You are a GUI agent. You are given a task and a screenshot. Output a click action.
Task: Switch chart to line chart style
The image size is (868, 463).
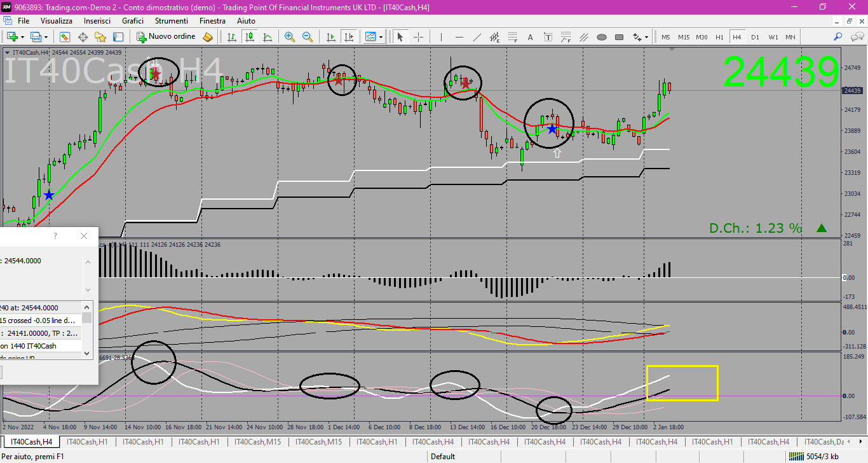click(x=268, y=37)
